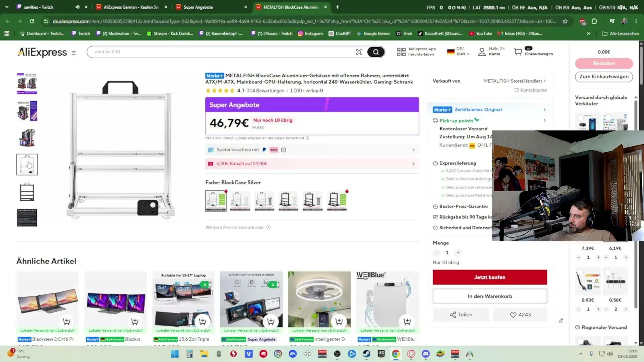Expand the Pick-up points shipping details
This screenshot has width=644, height=362.
tap(490, 121)
